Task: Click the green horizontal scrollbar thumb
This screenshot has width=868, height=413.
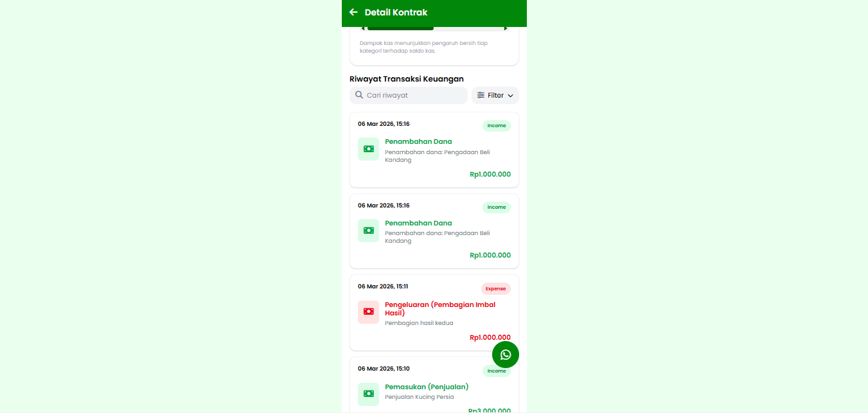Action: click(x=400, y=28)
